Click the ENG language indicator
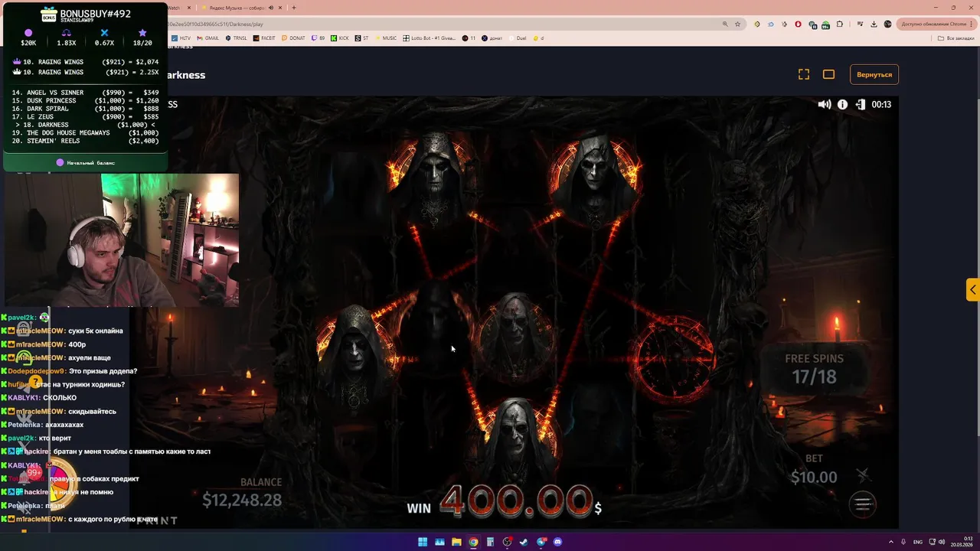 click(x=918, y=542)
